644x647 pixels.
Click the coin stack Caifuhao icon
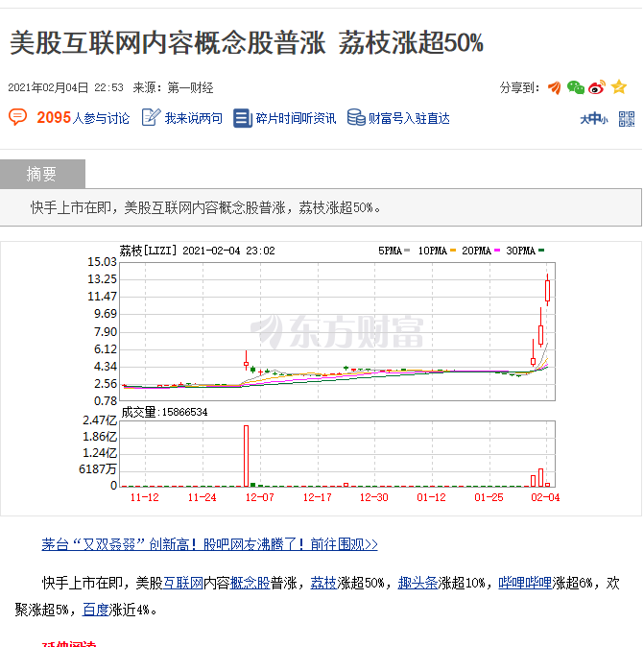tap(356, 118)
